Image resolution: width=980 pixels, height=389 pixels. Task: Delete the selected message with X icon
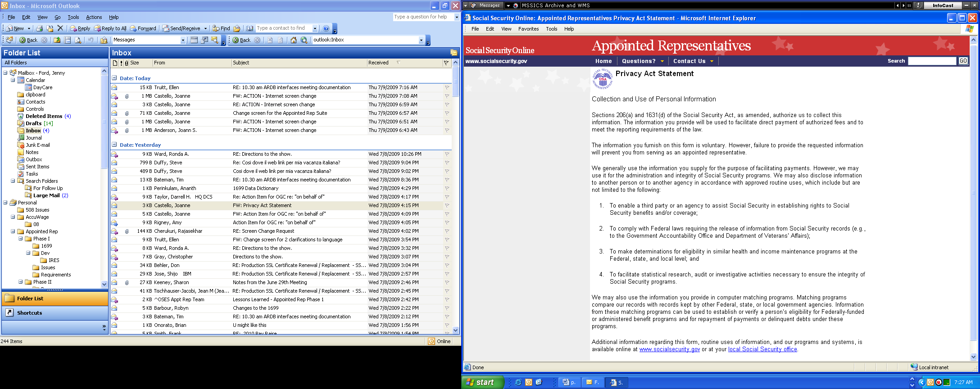pos(60,28)
